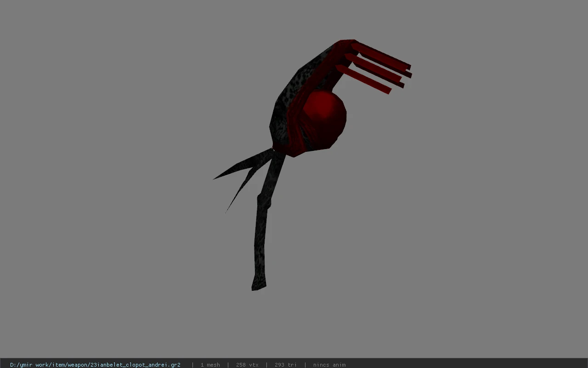Click the '293 tri' status entry
This screenshot has height=368, width=588.
point(285,365)
